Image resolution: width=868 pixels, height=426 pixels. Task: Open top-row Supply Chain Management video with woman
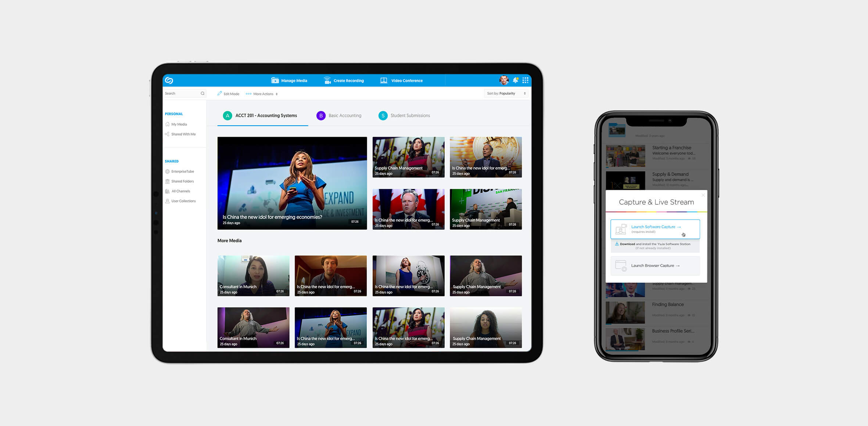(408, 157)
